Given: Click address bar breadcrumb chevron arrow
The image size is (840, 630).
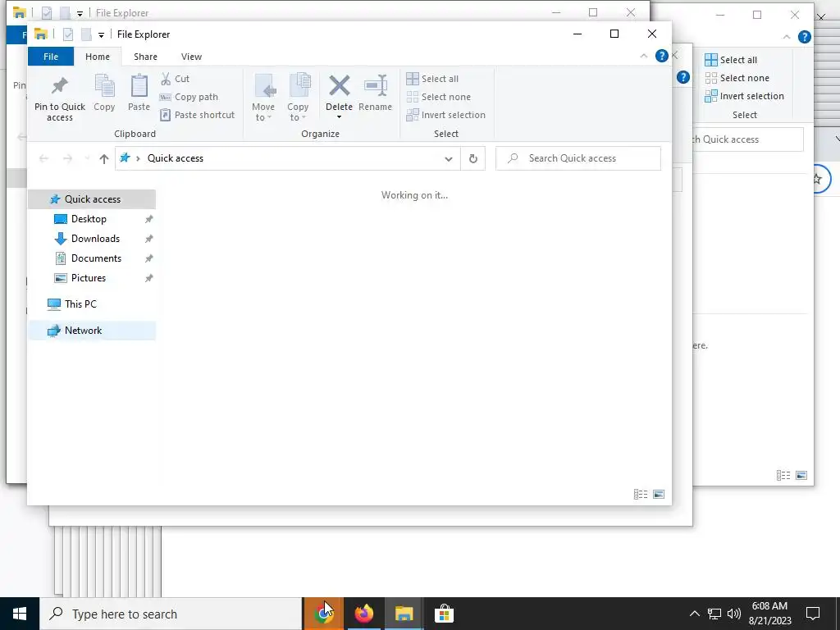Looking at the screenshot, I should coord(138,158).
